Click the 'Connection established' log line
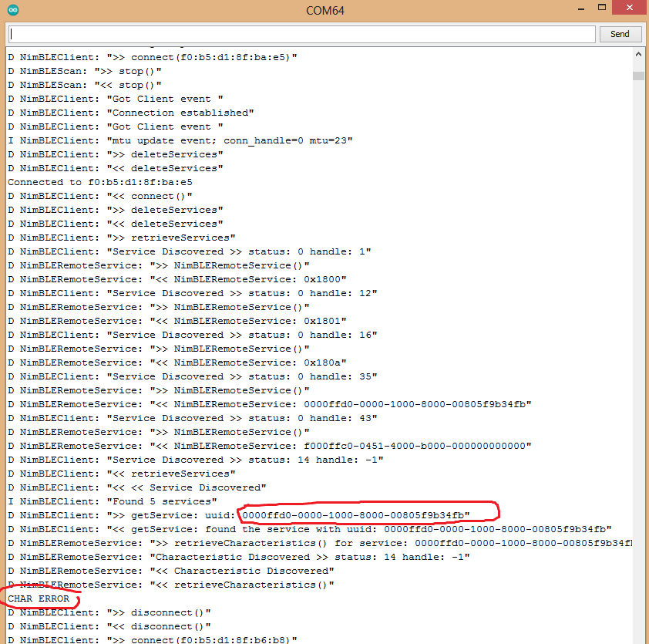The height and width of the screenshot is (644, 649). pyautogui.click(x=131, y=113)
